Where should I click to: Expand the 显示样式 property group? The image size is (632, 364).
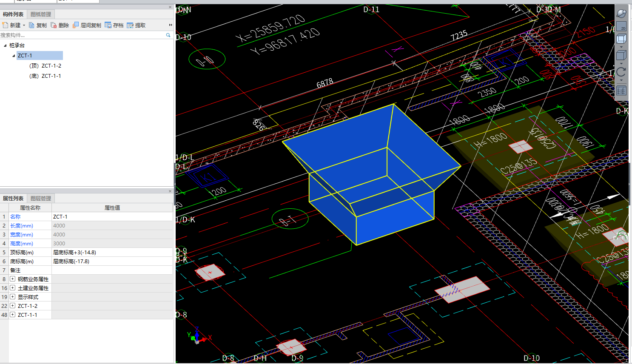coord(13,297)
